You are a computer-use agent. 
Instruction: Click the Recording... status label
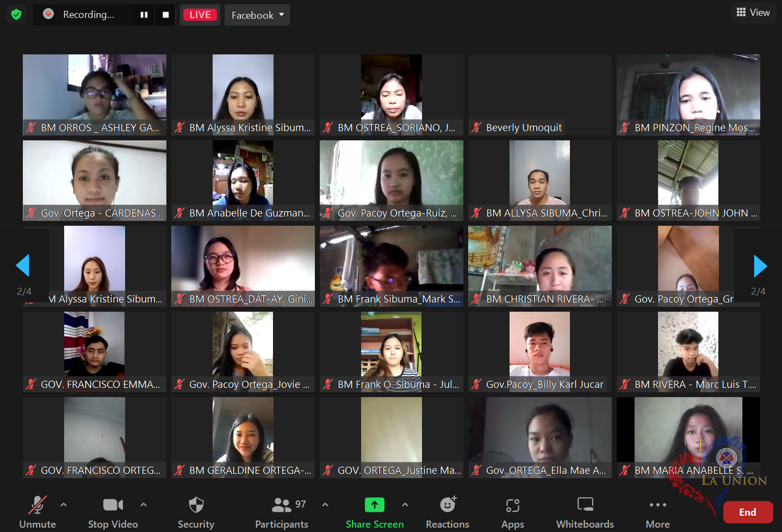(x=89, y=15)
